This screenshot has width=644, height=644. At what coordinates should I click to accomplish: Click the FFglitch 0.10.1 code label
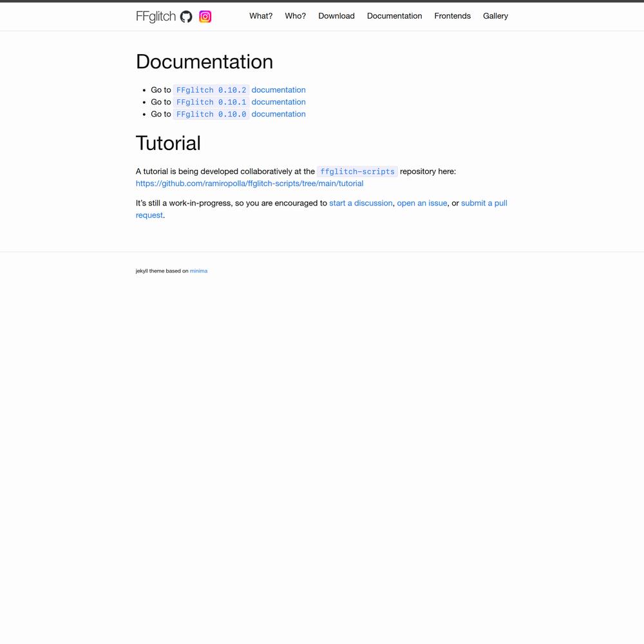point(211,102)
